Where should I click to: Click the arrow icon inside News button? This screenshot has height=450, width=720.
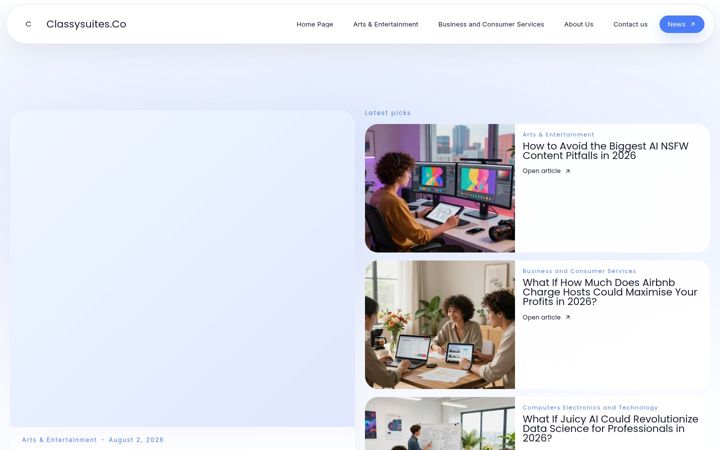[x=693, y=24]
